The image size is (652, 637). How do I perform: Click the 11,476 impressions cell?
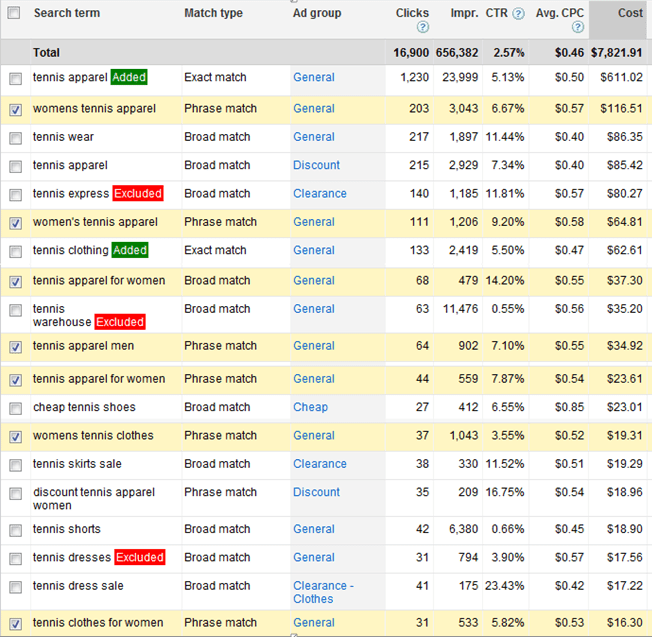click(460, 309)
